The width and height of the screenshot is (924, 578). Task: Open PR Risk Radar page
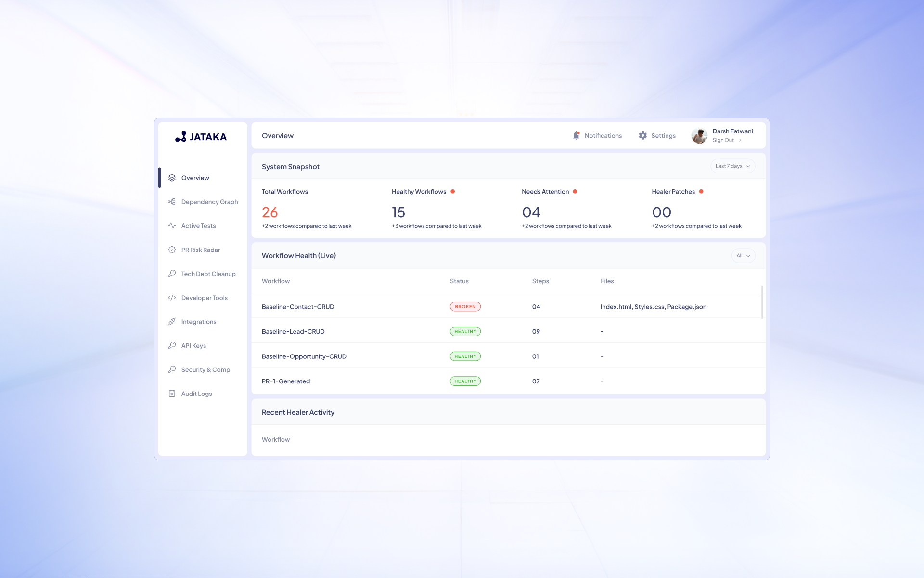201,250
